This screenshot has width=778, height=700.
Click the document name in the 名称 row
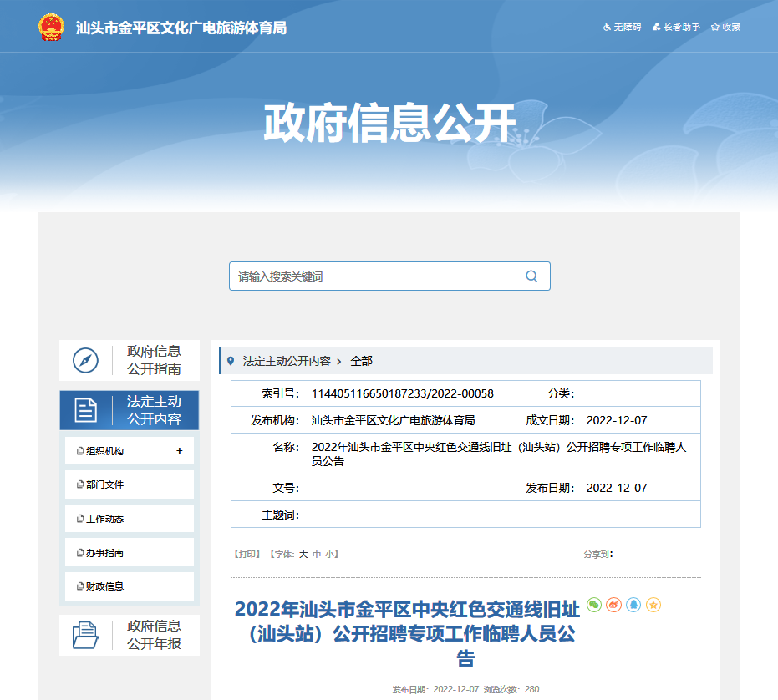(x=499, y=454)
